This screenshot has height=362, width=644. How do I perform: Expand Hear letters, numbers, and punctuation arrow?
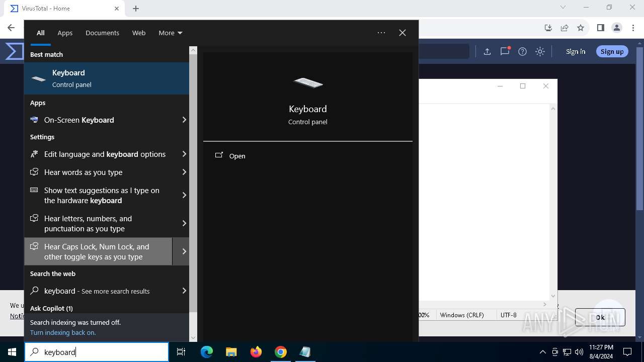(184, 223)
